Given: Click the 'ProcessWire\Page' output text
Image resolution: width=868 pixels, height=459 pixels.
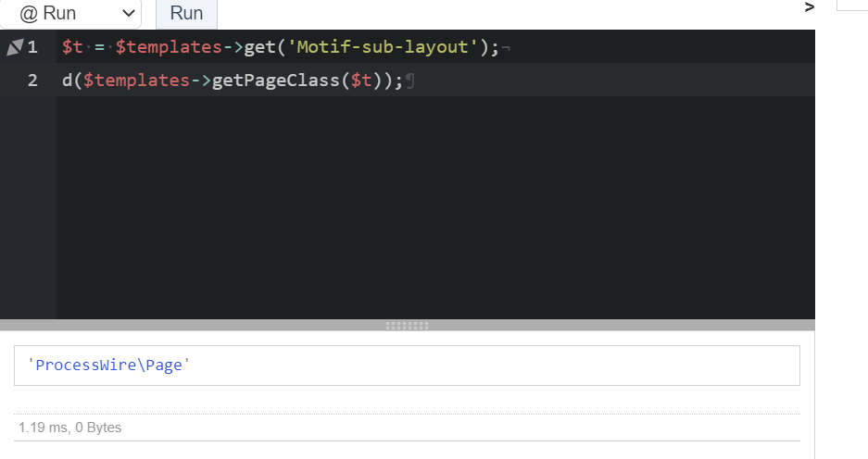Looking at the screenshot, I should pos(109,366).
